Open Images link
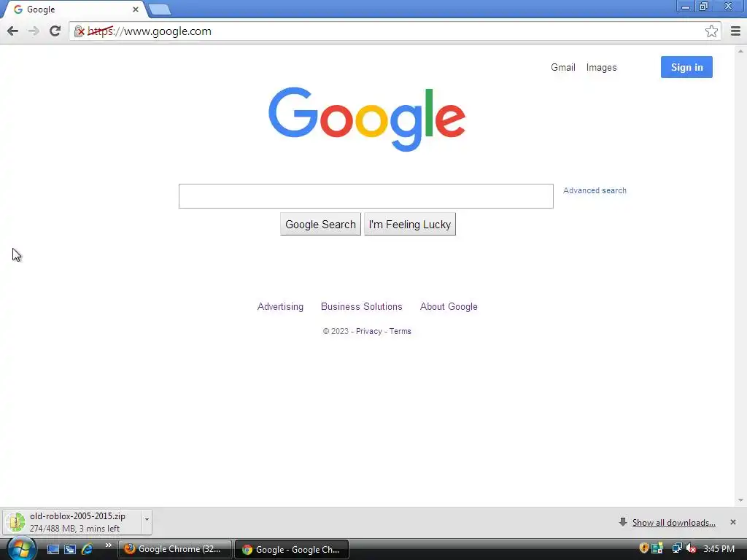The image size is (747, 560). click(601, 67)
